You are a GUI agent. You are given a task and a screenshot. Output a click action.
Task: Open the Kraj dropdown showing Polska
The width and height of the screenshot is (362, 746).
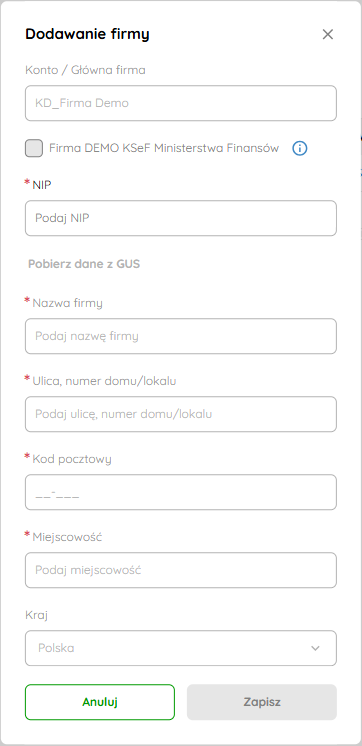(x=181, y=648)
